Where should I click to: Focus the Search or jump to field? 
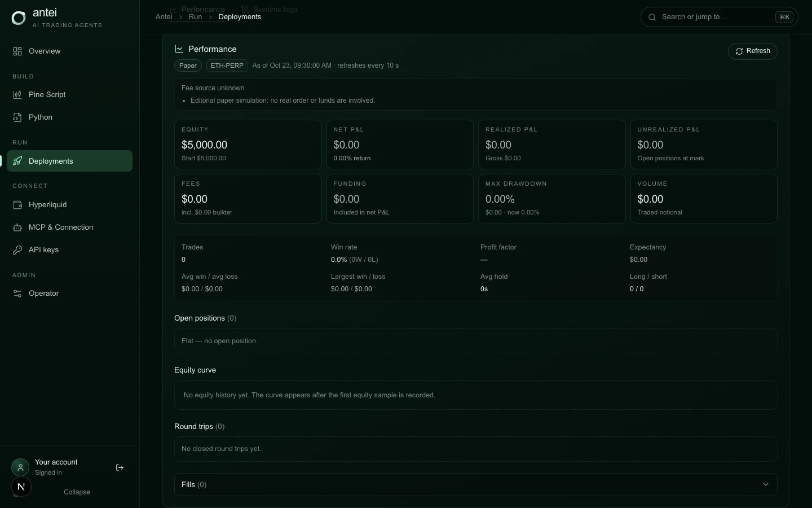pos(719,17)
